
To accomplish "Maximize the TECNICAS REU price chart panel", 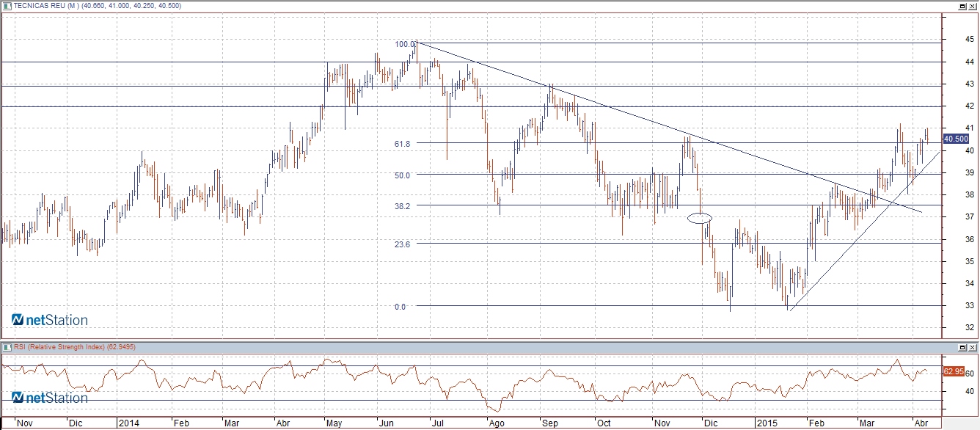I will coord(962,6).
